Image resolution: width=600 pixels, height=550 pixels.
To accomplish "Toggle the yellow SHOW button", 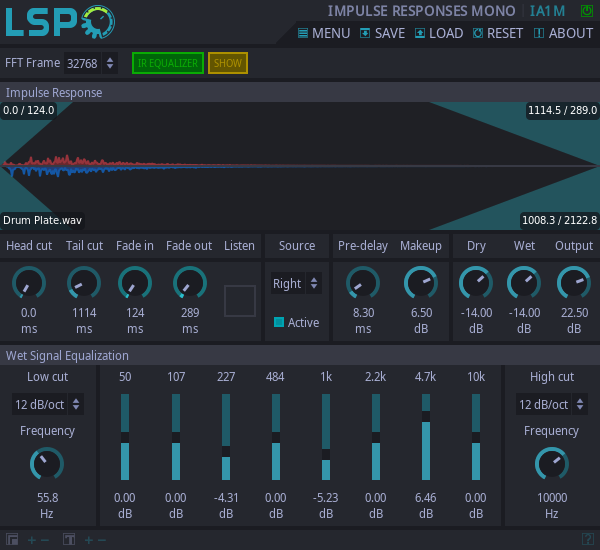I will click(228, 63).
